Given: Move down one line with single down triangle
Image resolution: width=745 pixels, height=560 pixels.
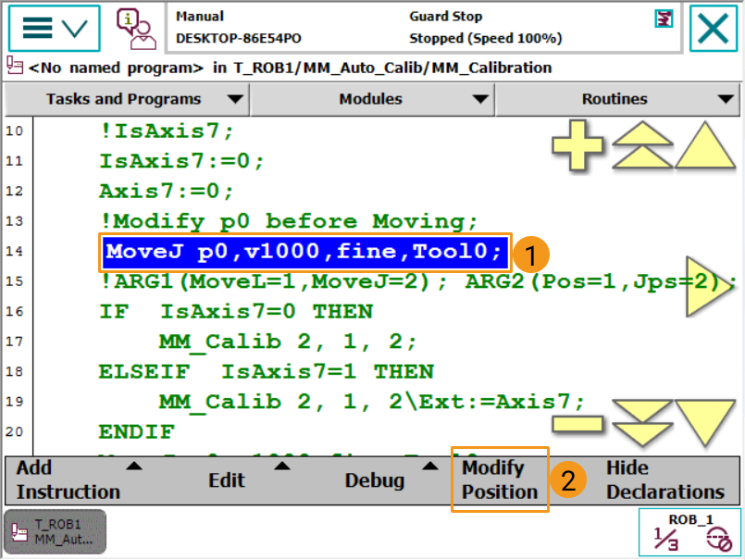Looking at the screenshot, I should [x=705, y=423].
